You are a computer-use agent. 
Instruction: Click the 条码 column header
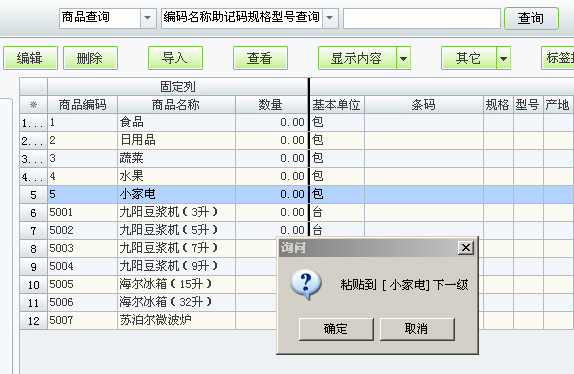coord(424,105)
